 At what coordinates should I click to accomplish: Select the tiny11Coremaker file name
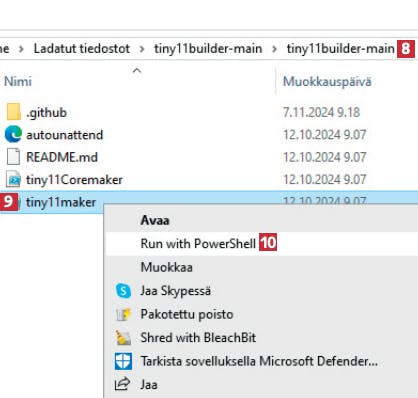pyautogui.click(x=74, y=180)
